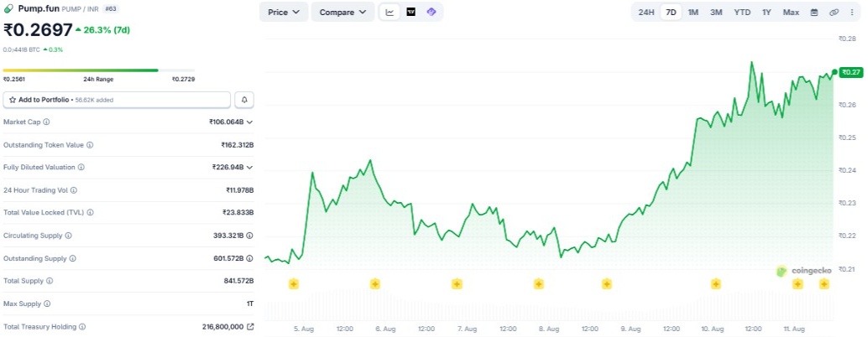Viewport: 868px width, 337px height.
Task: Click info icon after 601.572B value
Action: click(249, 258)
